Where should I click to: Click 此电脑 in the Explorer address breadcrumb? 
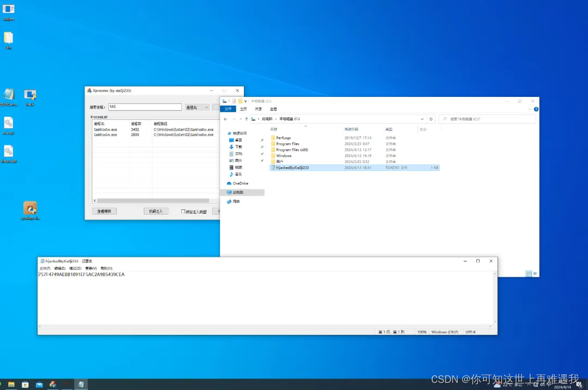click(267, 119)
